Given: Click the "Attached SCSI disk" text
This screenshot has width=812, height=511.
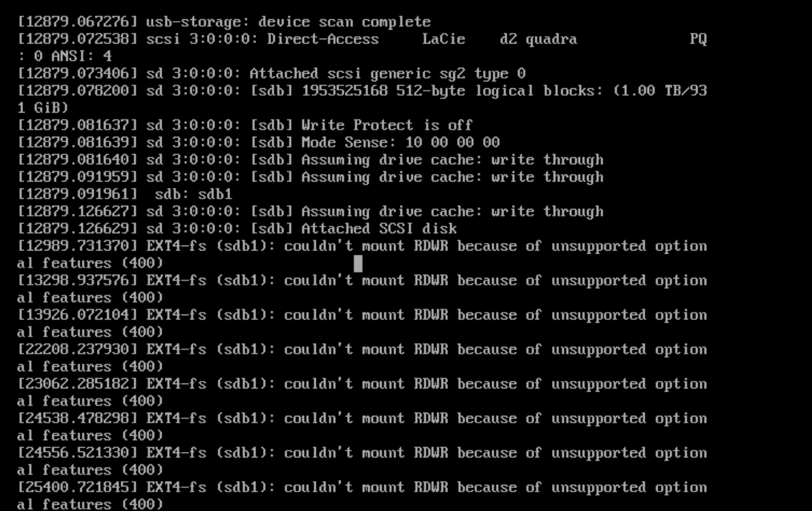Looking at the screenshot, I should [379, 229].
